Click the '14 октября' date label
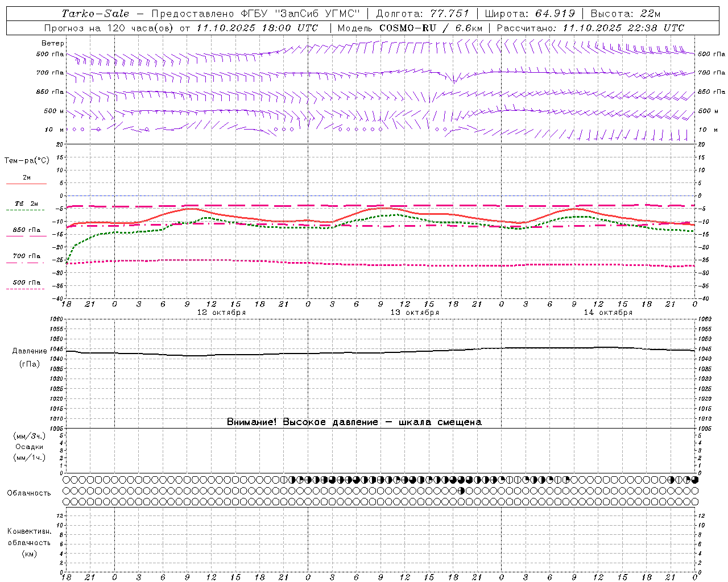This screenshot has width=728, height=582. point(608,313)
